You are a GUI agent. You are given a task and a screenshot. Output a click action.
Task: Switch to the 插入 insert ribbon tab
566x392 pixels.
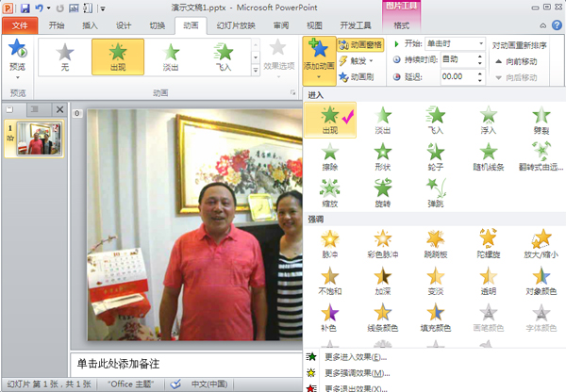click(x=90, y=25)
